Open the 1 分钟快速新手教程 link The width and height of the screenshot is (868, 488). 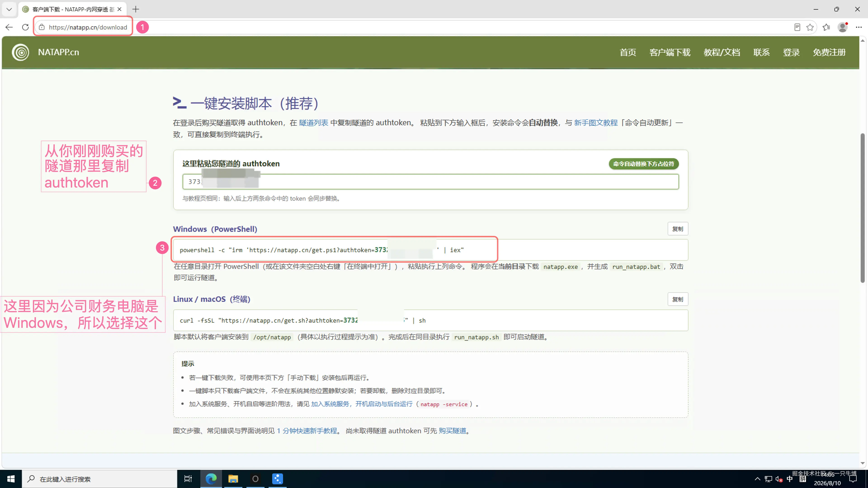tap(307, 431)
